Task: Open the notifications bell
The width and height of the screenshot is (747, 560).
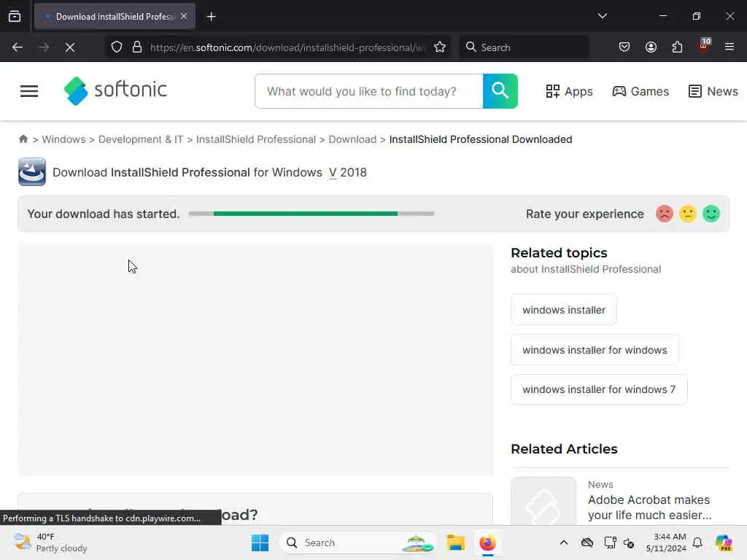Action: 697,542
